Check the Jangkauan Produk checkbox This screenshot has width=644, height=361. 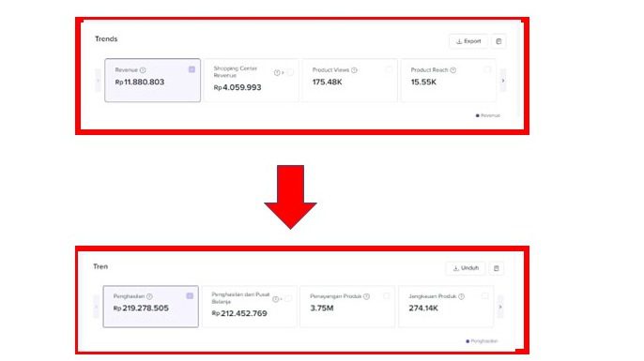485,295
